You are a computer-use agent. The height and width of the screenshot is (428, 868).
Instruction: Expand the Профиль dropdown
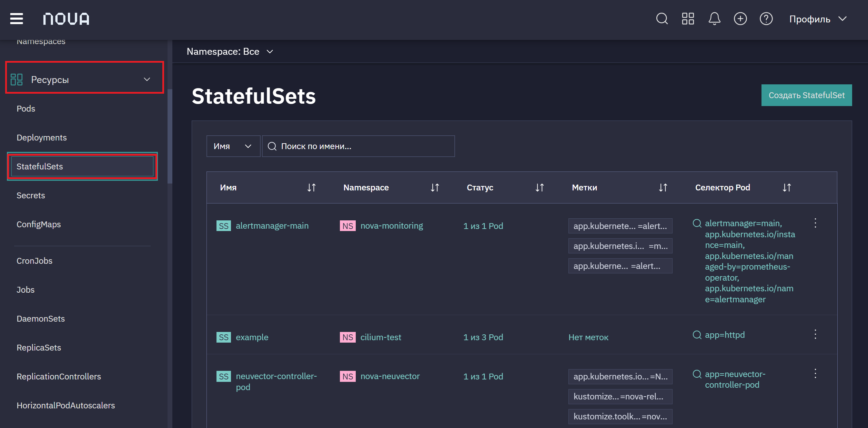pyautogui.click(x=818, y=19)
